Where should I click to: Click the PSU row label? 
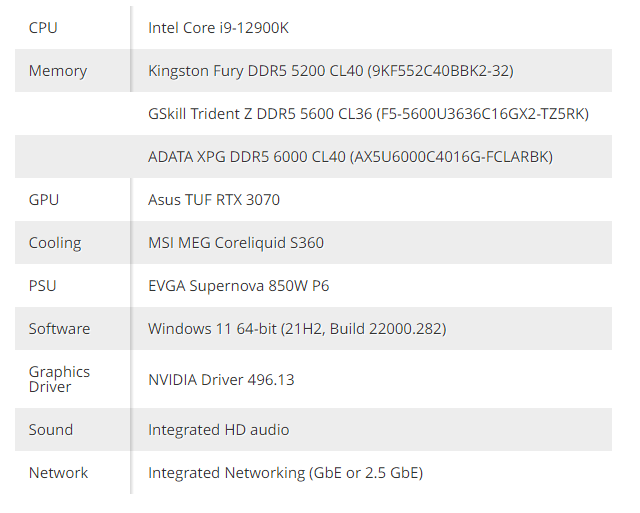coord(43,286)
